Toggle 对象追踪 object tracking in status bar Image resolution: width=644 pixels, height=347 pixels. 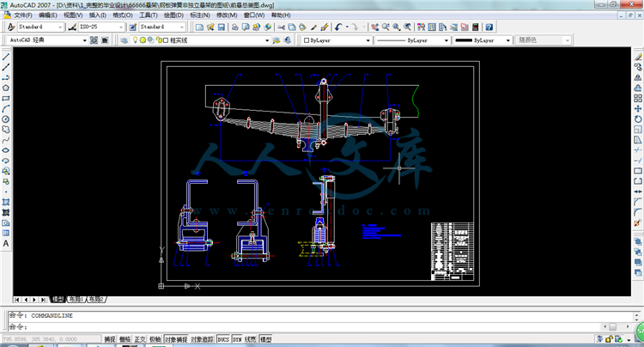click(x=203, y=339)
